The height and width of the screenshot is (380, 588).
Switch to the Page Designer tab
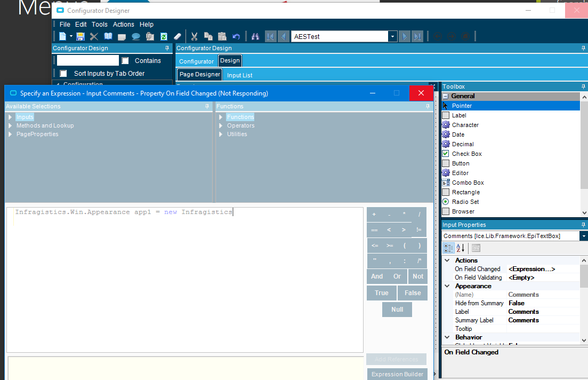click(199, 74)
